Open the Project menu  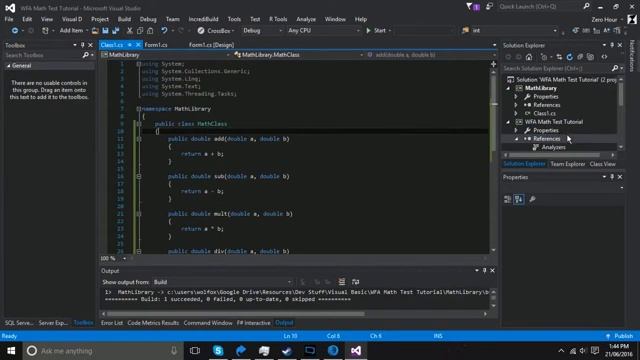click(x=100, y=19)
